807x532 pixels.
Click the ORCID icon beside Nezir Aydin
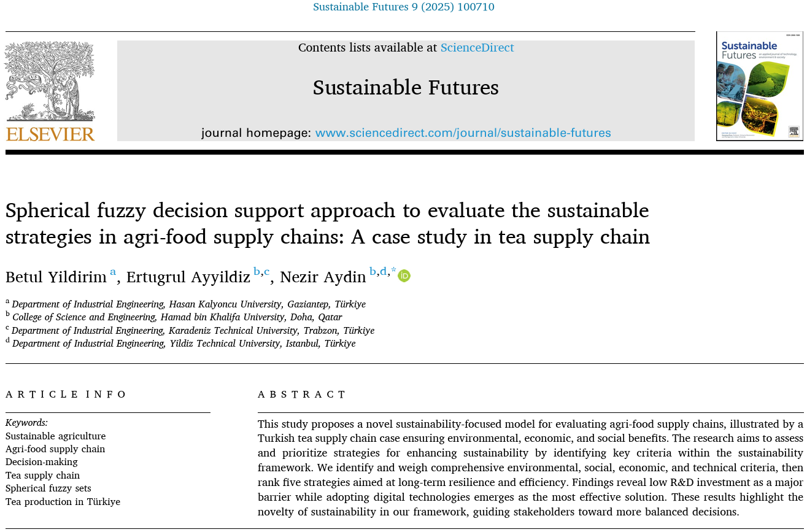click(x=404, y=276)
